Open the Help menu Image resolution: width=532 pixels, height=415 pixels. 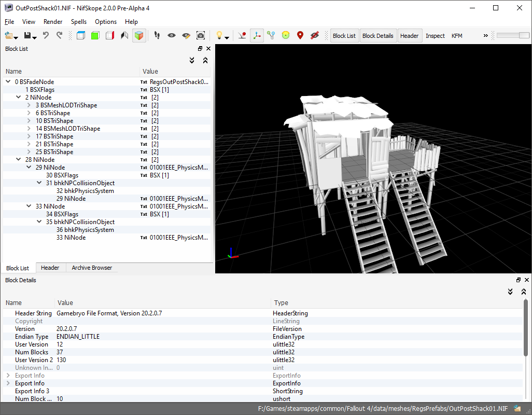click(131, 22)
